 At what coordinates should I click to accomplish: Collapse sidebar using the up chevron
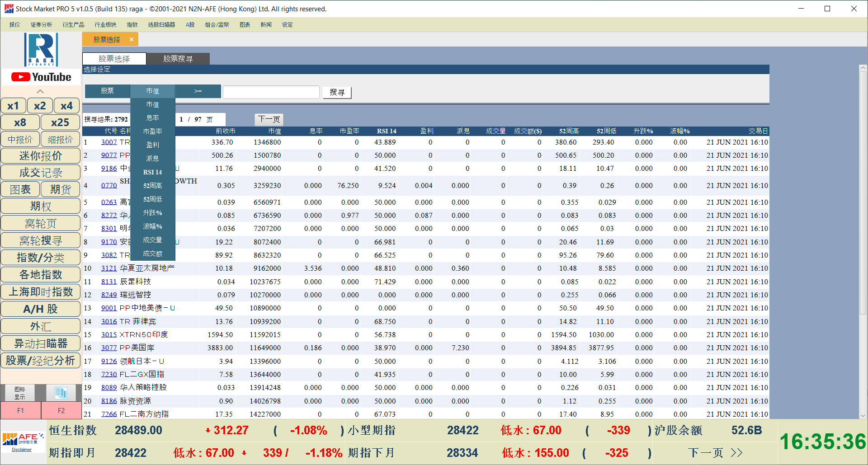40,91
